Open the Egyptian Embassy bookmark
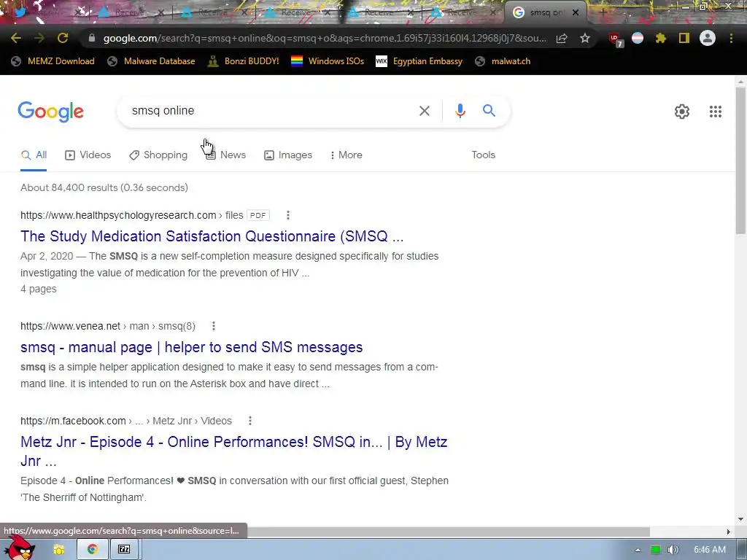 (419, 61)
